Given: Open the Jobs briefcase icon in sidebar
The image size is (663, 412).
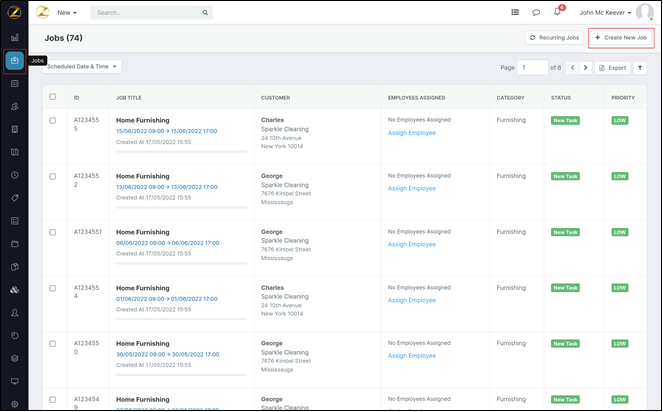Looking at the screenshot, I should point(14,61).
